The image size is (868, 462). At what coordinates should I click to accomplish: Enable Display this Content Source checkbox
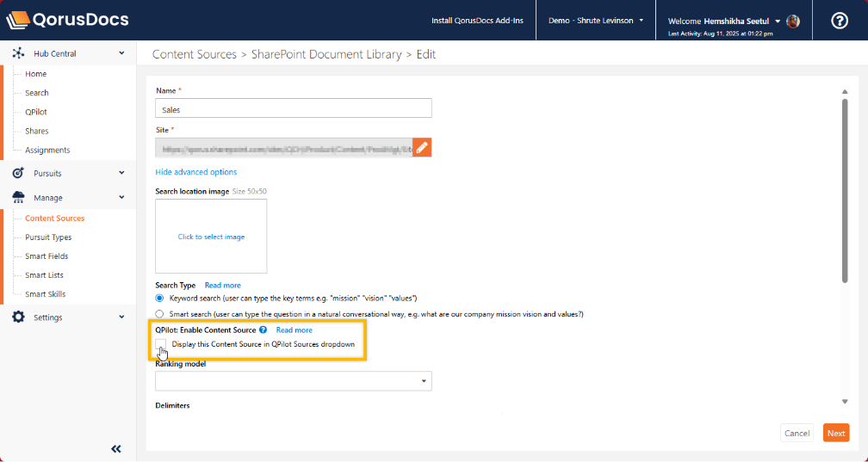(161, 344)
